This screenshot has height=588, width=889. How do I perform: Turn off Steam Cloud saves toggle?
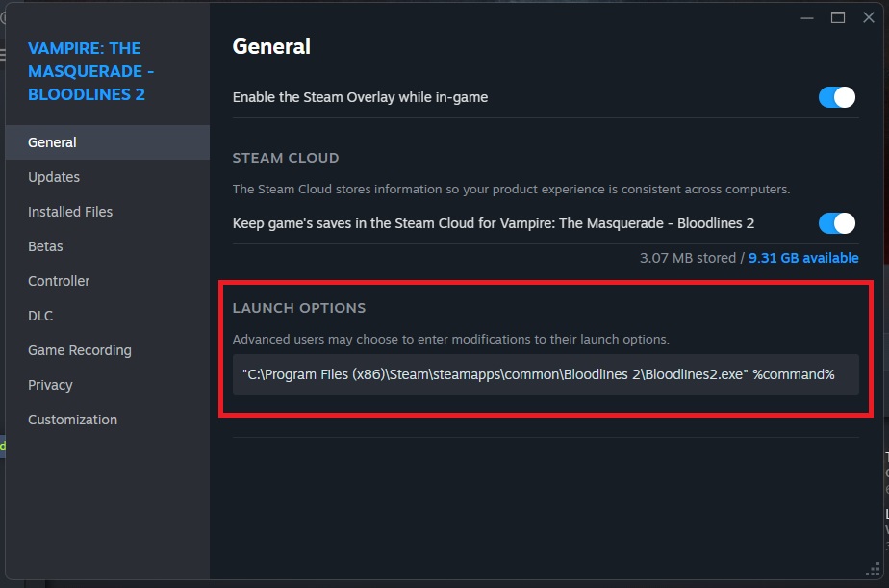pyautogui.click(x=836, y=223)
